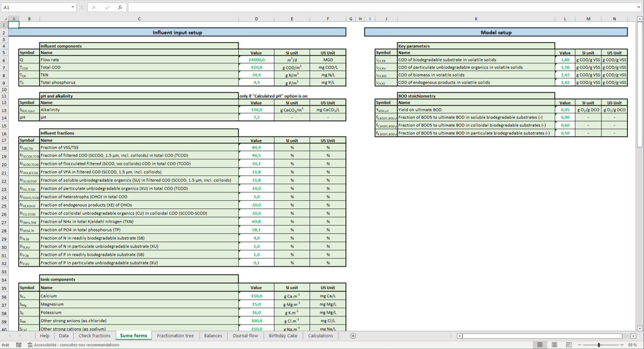Click the Select All corner triangle
This screenshot has height=349, width=644.
click(5, 19)
